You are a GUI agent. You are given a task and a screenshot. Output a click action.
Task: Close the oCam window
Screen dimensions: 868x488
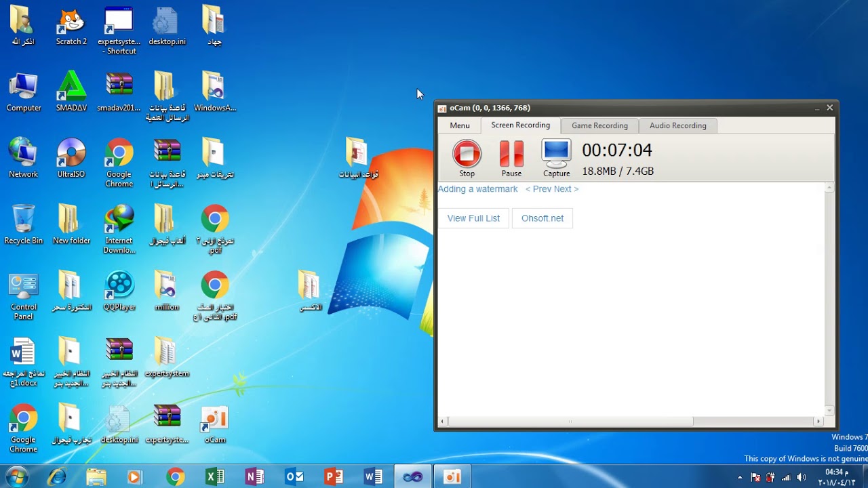point(829,108)
